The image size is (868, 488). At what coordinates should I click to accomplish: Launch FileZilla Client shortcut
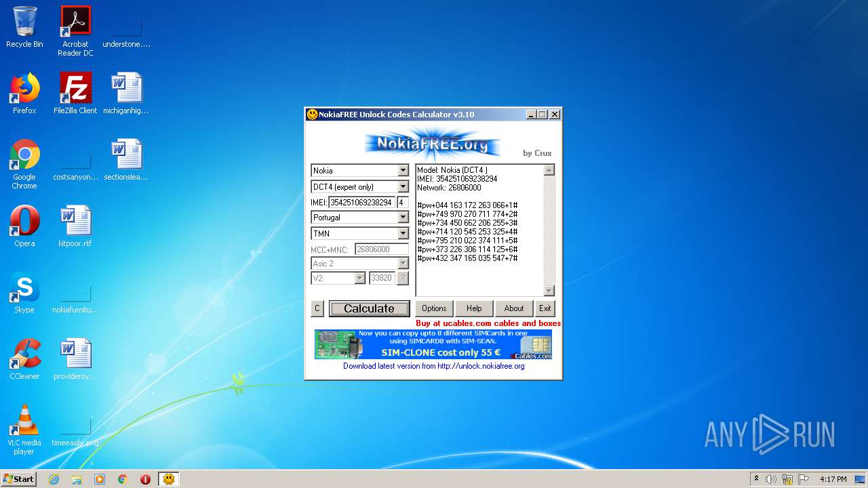click(x=75, y=94)
